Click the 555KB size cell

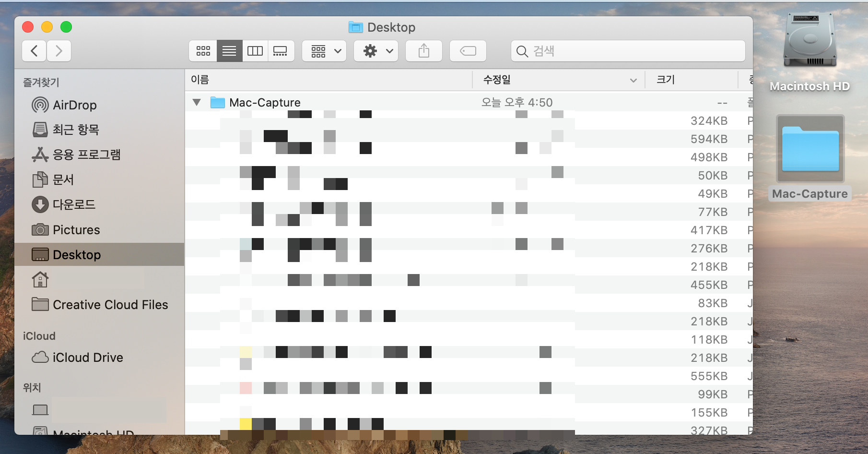[709, 376]
